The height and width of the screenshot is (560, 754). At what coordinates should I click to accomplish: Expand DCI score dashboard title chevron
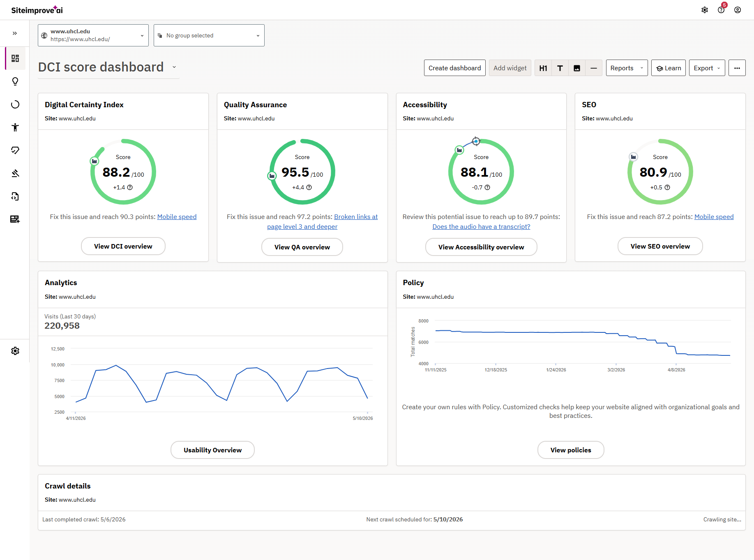(x=174, y=67)
